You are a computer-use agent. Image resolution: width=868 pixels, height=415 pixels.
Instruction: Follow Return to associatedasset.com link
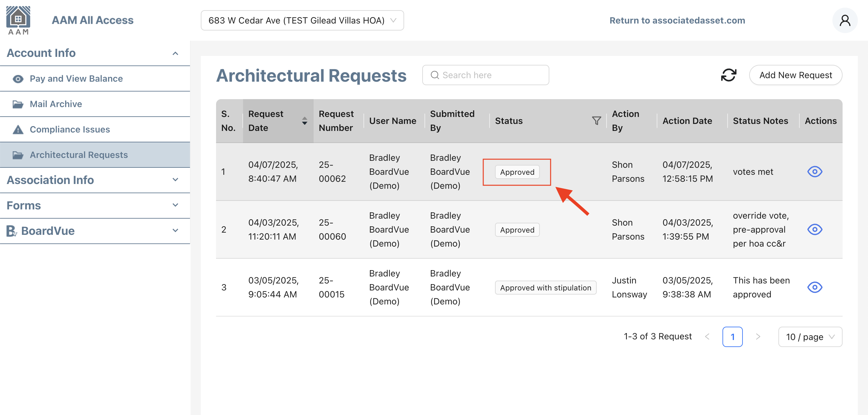click(677, 20)
